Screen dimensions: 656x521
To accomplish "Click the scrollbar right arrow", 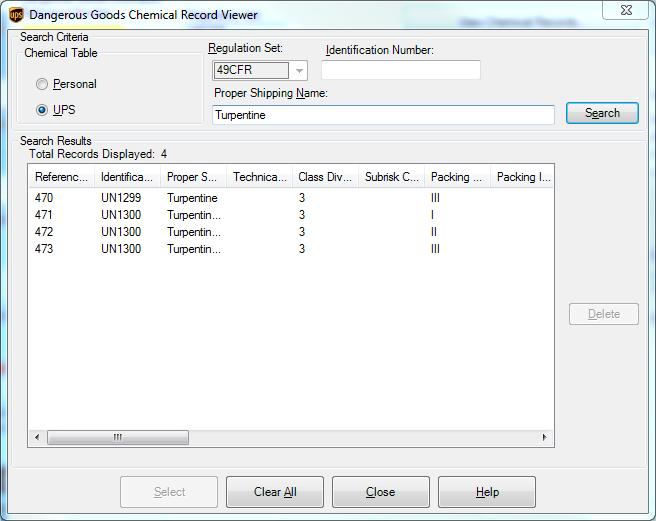I will 544,437.
